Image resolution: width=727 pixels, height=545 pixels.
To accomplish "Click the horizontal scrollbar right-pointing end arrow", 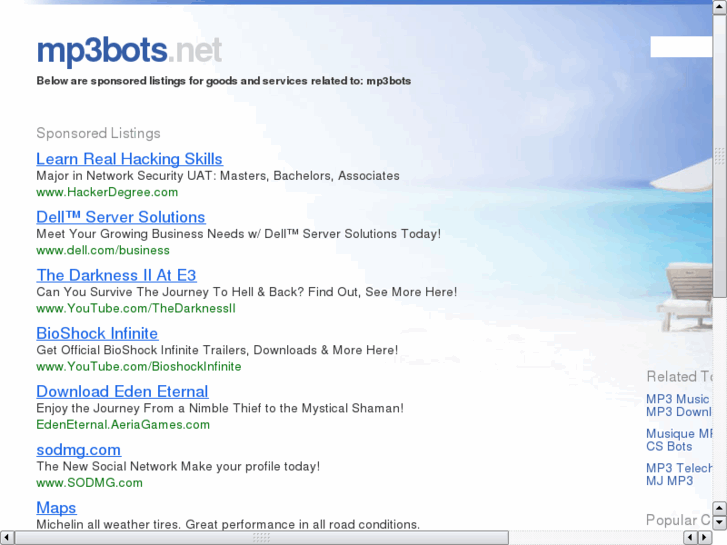I will (705, 538).
